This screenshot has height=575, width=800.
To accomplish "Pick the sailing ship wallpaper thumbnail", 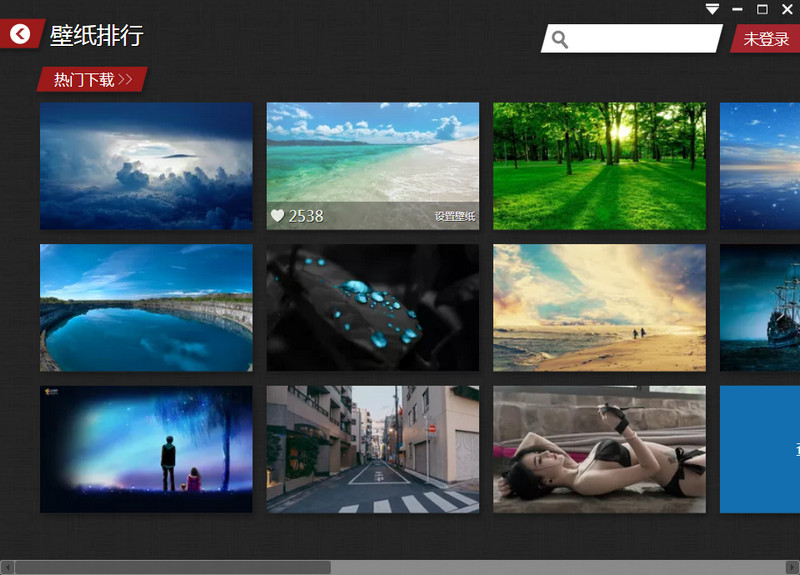I will [760, 308].
